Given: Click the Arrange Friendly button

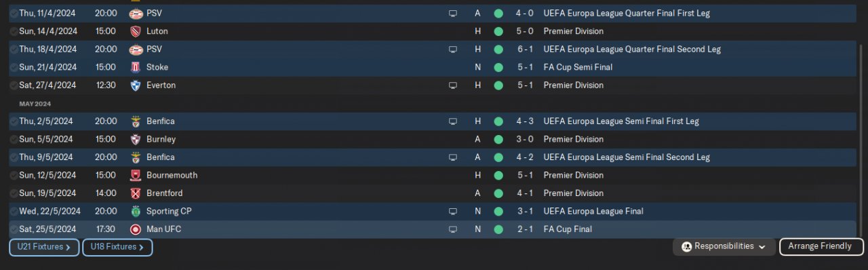Looking at the screenshot, I should [821, 246].
